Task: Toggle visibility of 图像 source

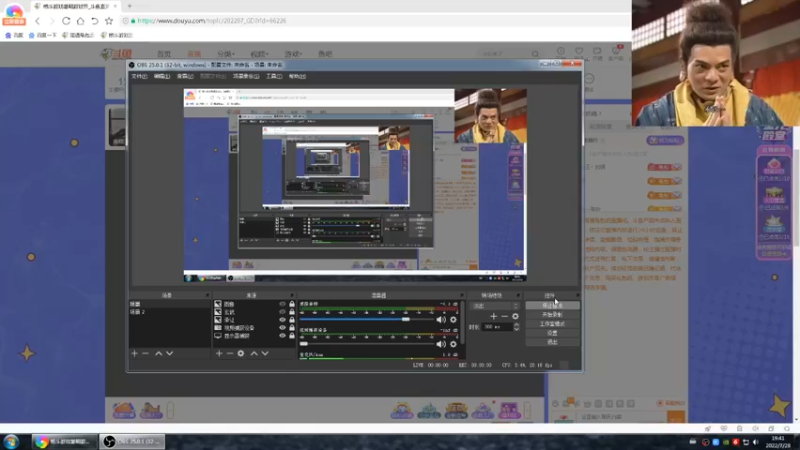Action: (x=282, y=304)
